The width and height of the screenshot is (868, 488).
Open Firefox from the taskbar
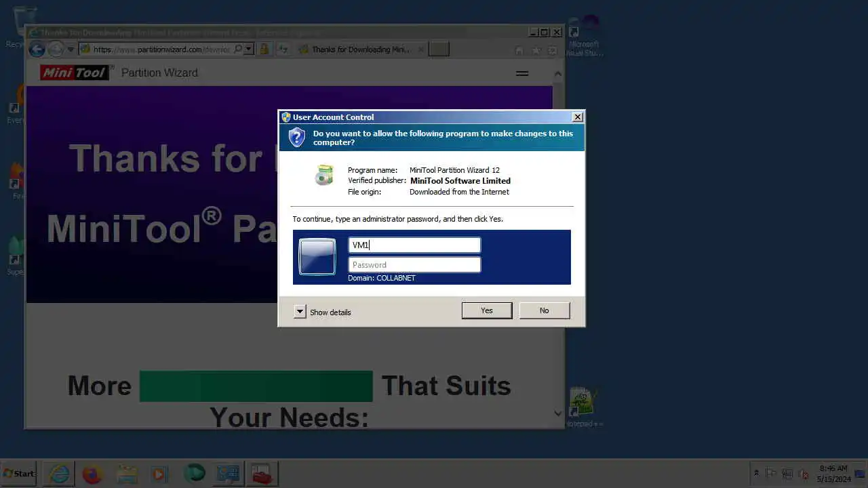point(92,474)
